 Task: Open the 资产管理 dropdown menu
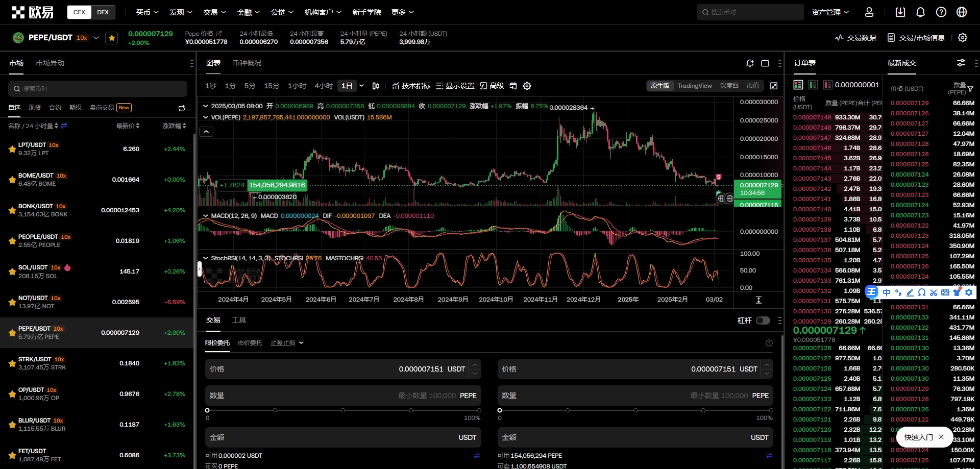(x=830, y=12)
